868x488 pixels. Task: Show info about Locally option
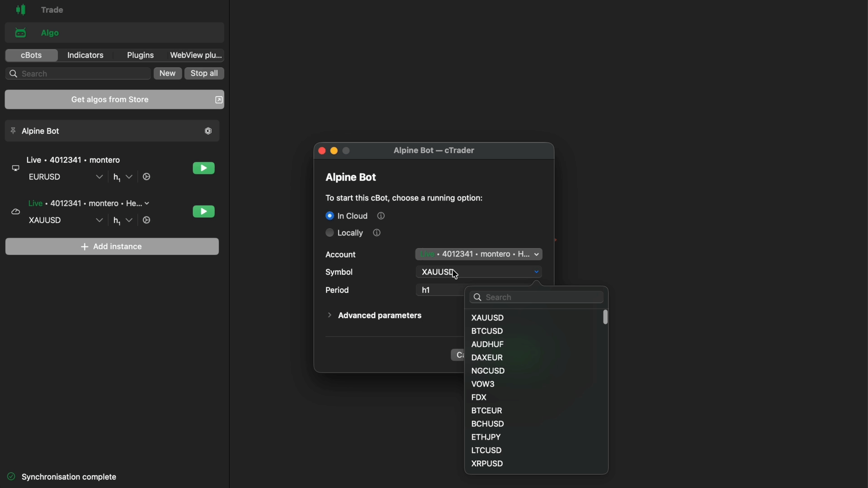tap(377, 233)
